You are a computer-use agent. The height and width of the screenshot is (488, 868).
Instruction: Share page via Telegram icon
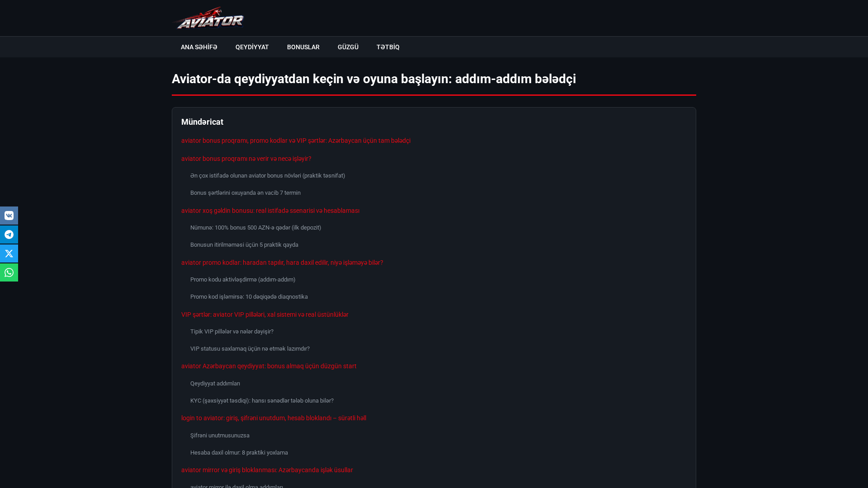click(9, 235)
